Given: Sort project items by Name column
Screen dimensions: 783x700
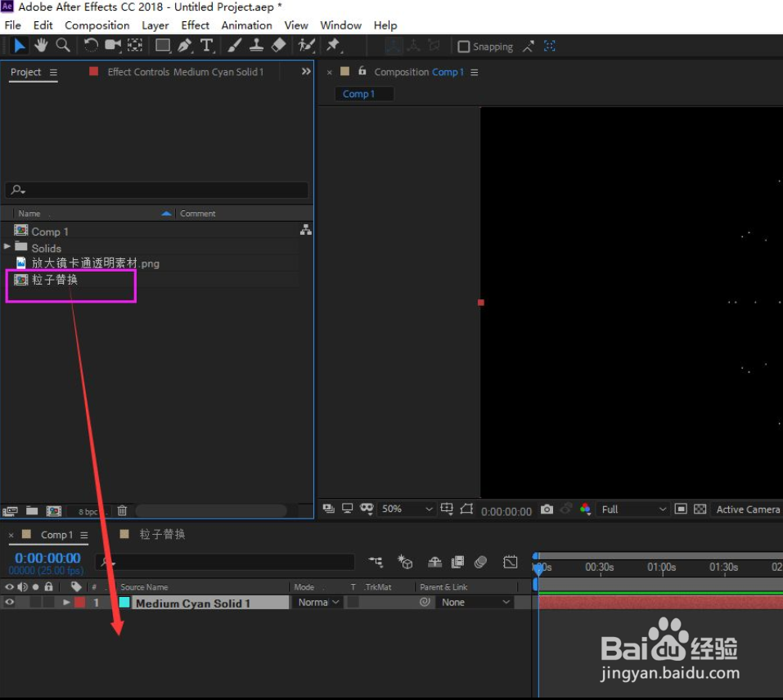Looking at the screenshot, I should [x=29, y=213].
